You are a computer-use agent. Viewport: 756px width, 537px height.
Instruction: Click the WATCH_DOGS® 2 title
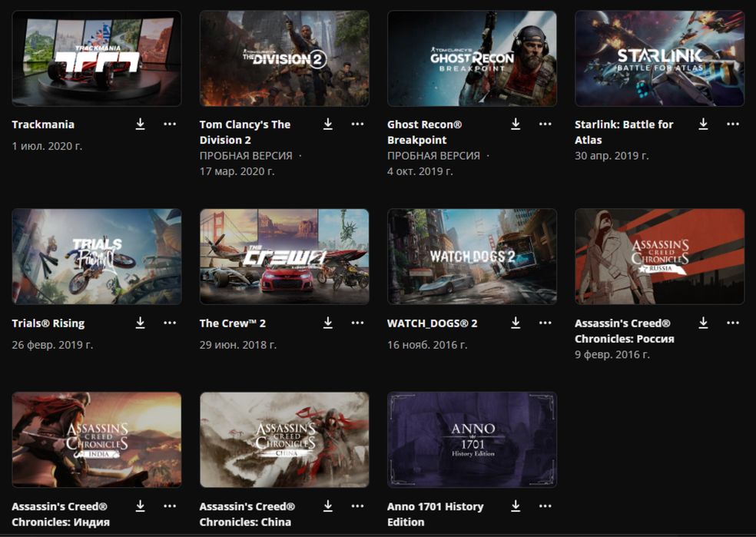pos(432,323)
